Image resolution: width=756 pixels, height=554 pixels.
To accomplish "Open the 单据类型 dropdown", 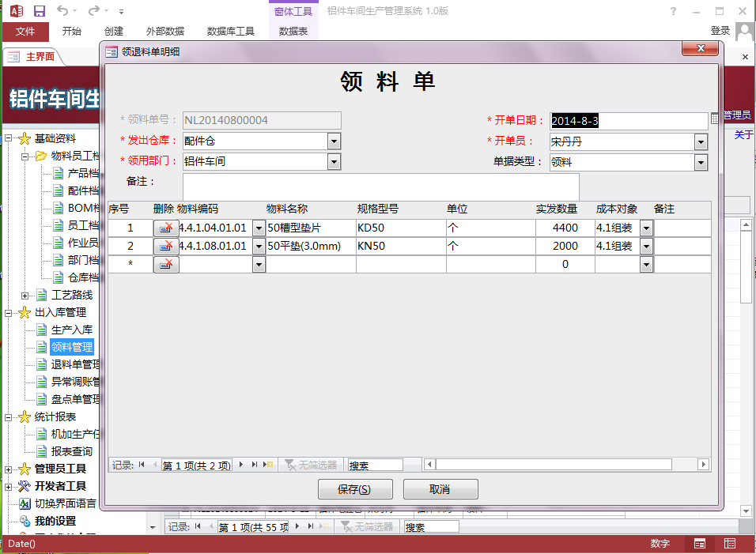I will (701, 162).
